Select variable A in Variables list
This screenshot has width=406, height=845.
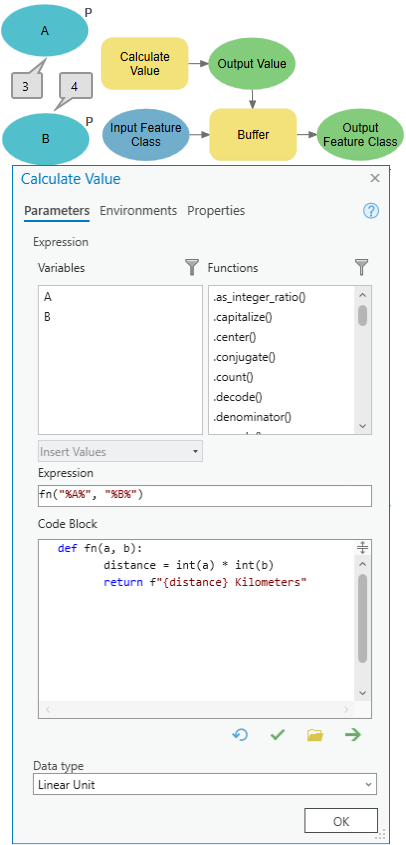(x=47, y=297)
